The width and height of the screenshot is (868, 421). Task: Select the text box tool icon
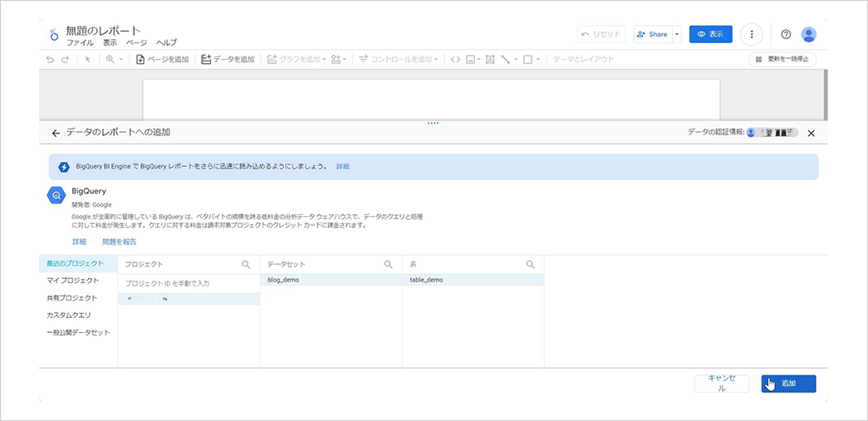(490, 59)
